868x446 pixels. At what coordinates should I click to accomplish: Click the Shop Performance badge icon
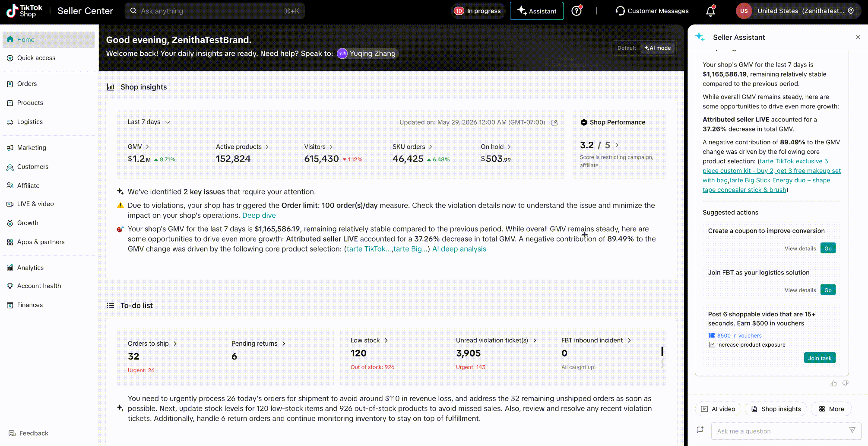pos(584,122)
